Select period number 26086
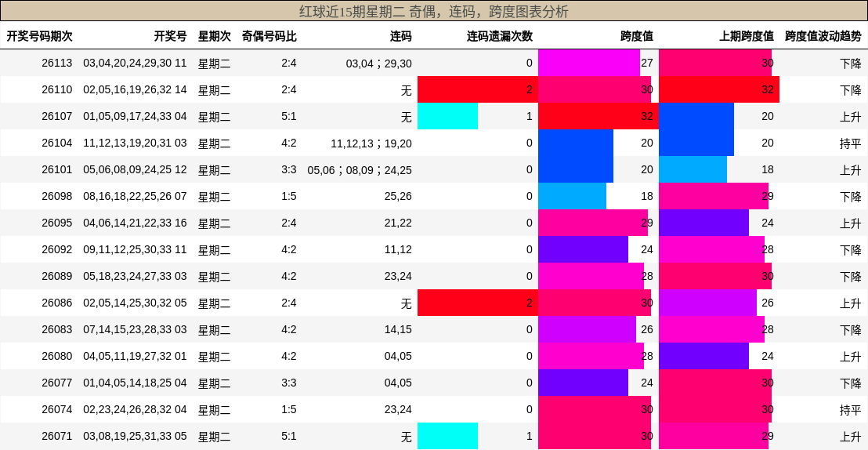Image resolution: width=868 pixels, height=450 pixels. 57,303
